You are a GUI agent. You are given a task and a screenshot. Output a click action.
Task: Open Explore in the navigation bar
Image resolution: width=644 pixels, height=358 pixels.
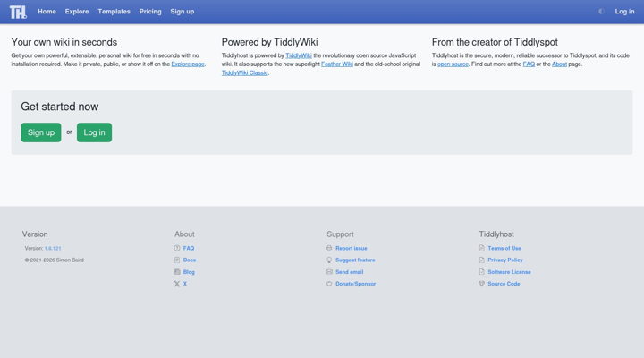(77, 12)
